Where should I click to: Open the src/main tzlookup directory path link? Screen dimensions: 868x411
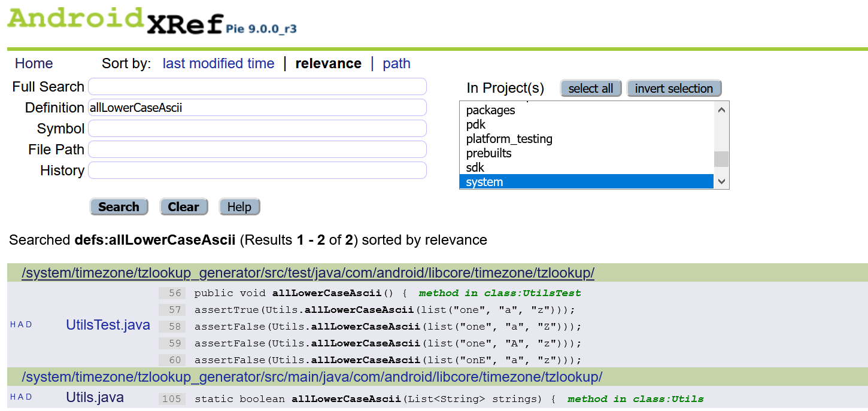(x=312, y=377)
